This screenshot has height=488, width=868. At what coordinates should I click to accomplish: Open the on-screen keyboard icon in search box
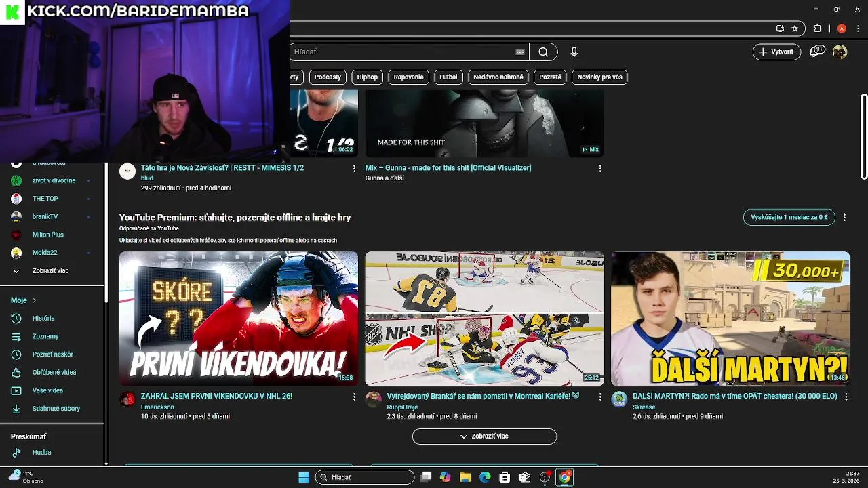520,52
